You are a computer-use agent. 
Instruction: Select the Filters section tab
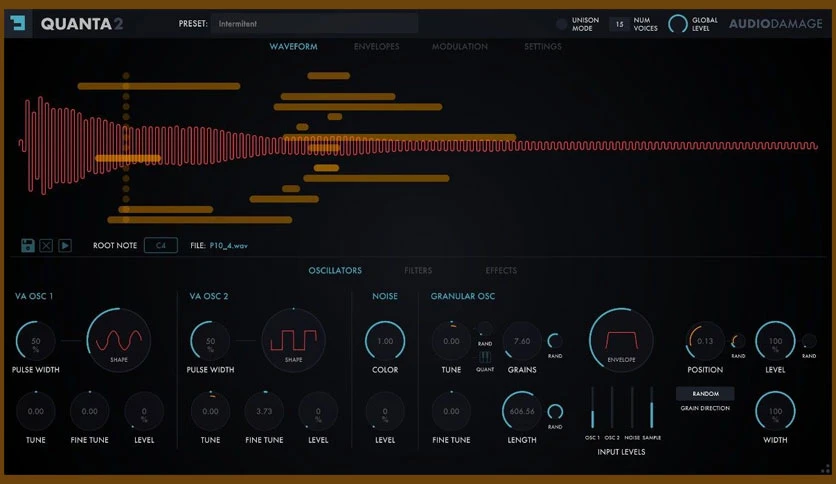click(418, 270)
